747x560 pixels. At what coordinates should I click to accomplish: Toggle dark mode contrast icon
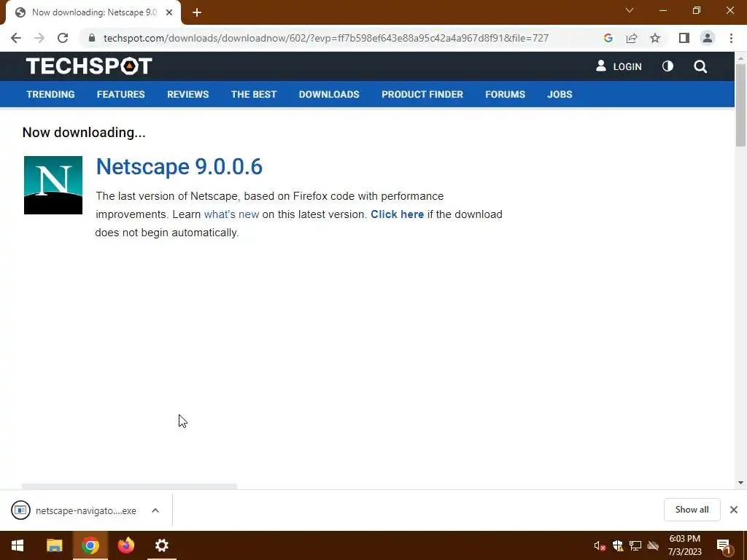tap(667, 66)
